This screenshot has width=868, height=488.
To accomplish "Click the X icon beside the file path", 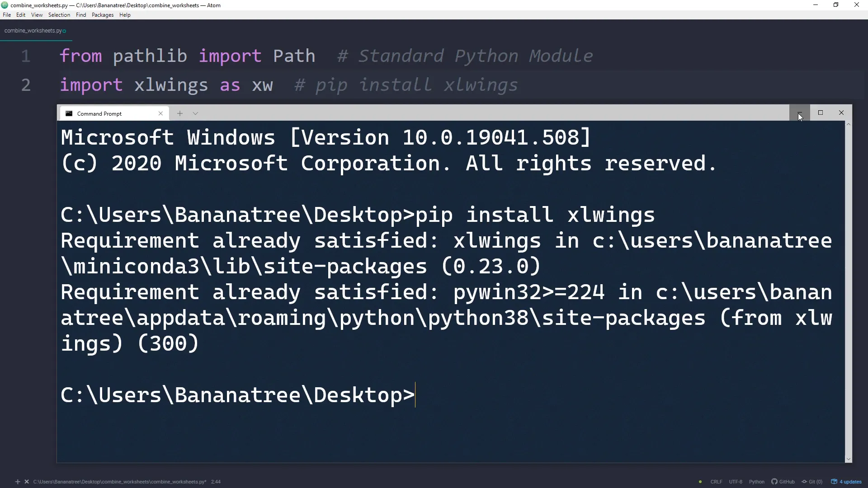I will [26, 482].
